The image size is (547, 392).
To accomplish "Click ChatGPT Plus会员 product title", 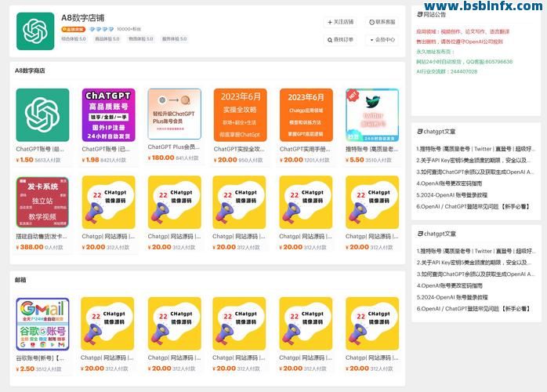I will 174,147.
